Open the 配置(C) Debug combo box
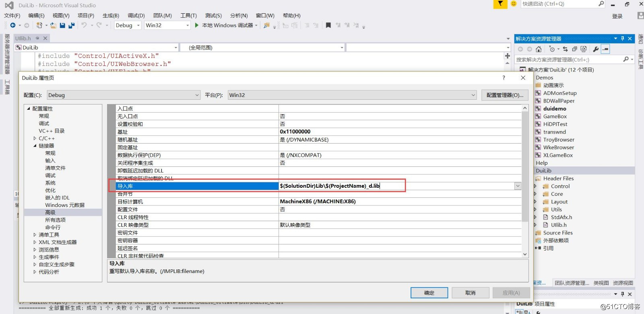This screenshot has height=314, width=644. pos(123,95)
